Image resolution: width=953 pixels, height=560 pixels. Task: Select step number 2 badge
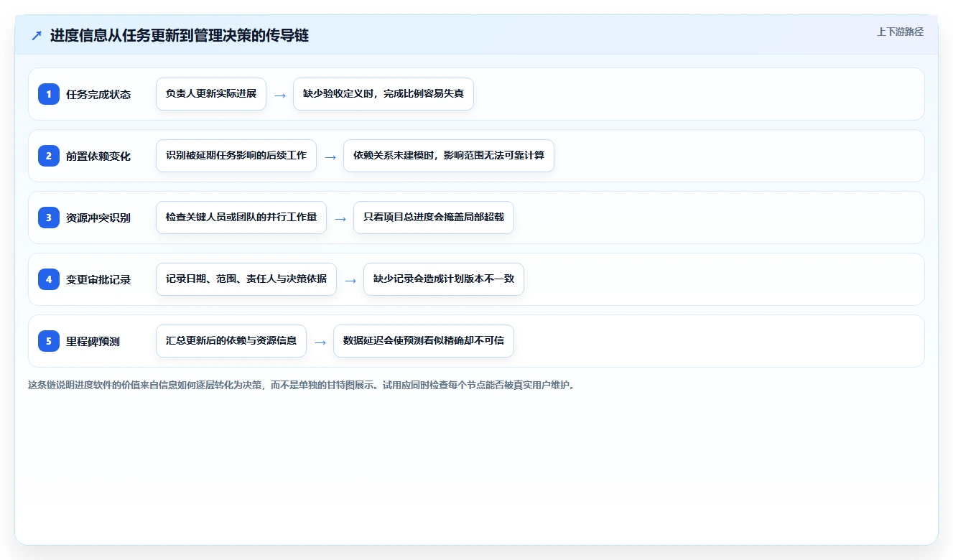(49, 156)
